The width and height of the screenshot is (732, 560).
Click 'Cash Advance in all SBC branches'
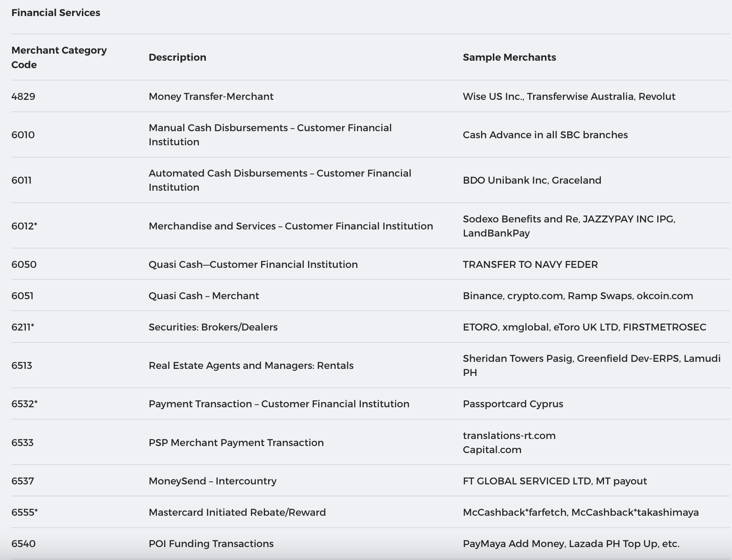coord(545,135)
